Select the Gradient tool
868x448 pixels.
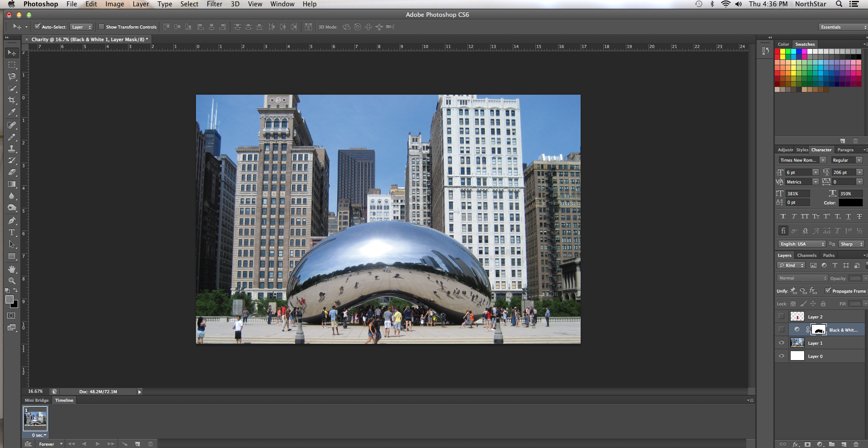coord(12,184)
